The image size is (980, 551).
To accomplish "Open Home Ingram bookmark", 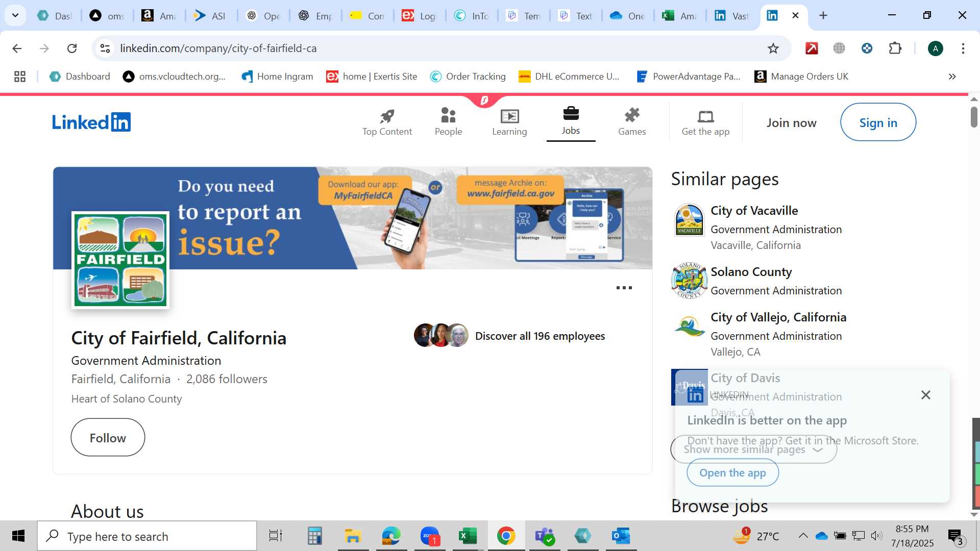I will click(277, 77).
